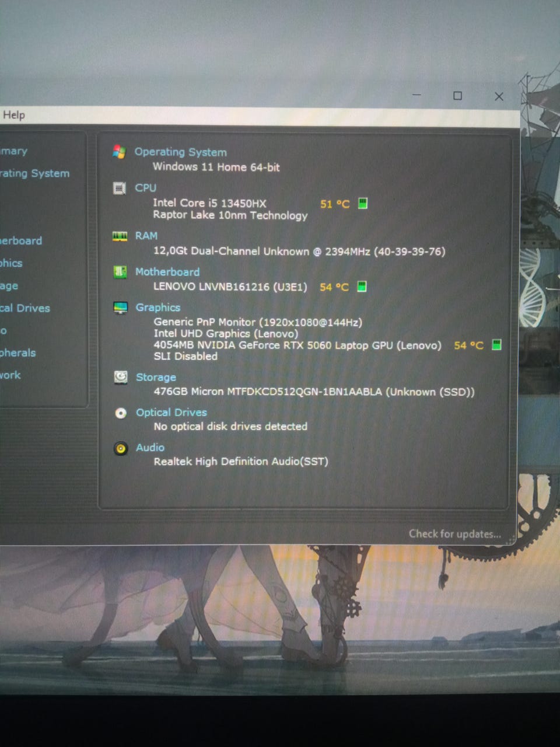560x747 pixels.
Task: Click the SLI Disabled text
Action: click(x=185, y=356)
